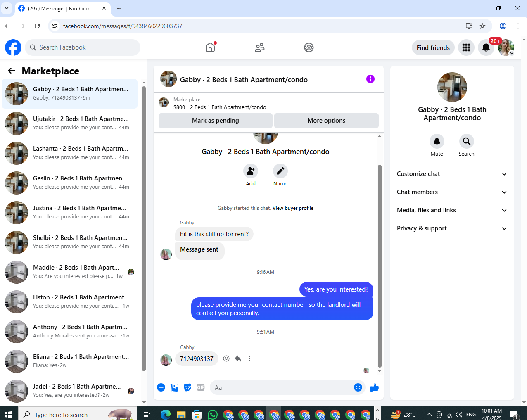Choose a sticker in composer
This screenshot has height=420, width=527.
188,387
